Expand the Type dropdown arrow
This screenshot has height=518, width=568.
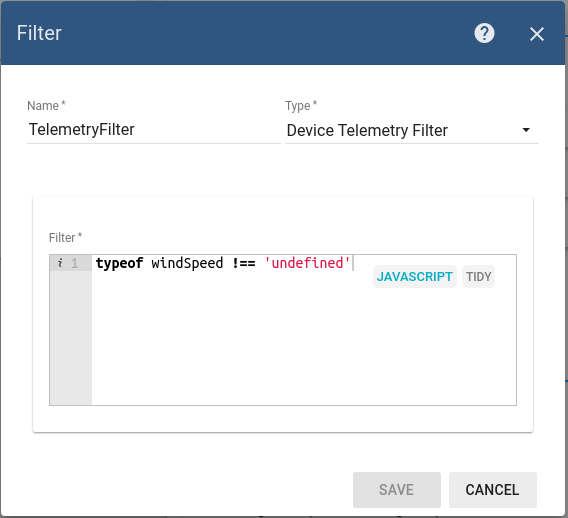(526, 130)
